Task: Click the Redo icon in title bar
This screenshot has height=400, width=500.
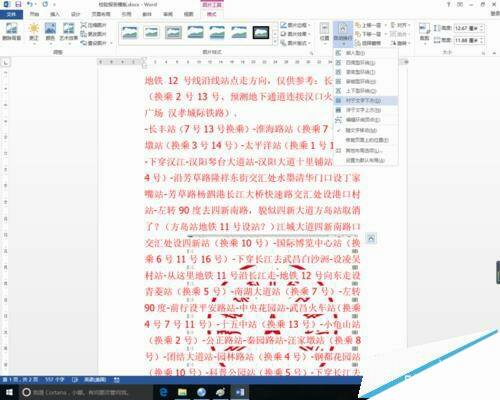Action: [x=45, y=4]
